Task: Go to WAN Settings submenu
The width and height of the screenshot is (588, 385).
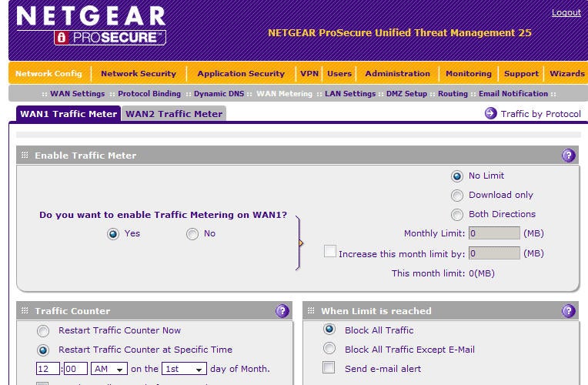Action: pos(78,94)
